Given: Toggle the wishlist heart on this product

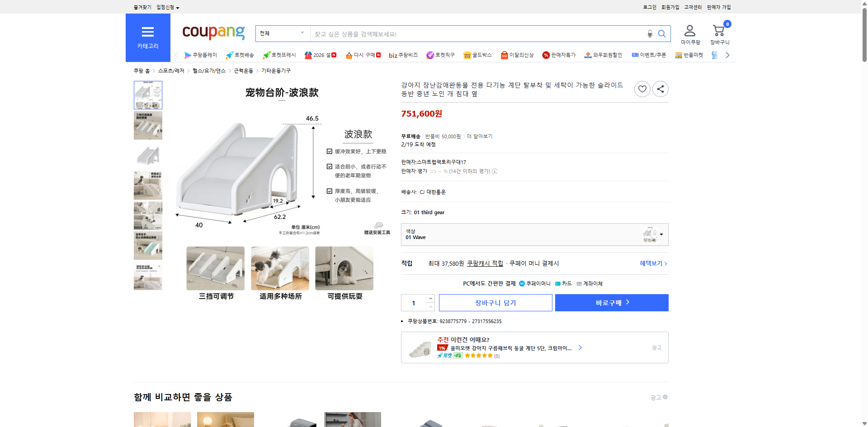Looking at the screenshot, I should point(642,89).
